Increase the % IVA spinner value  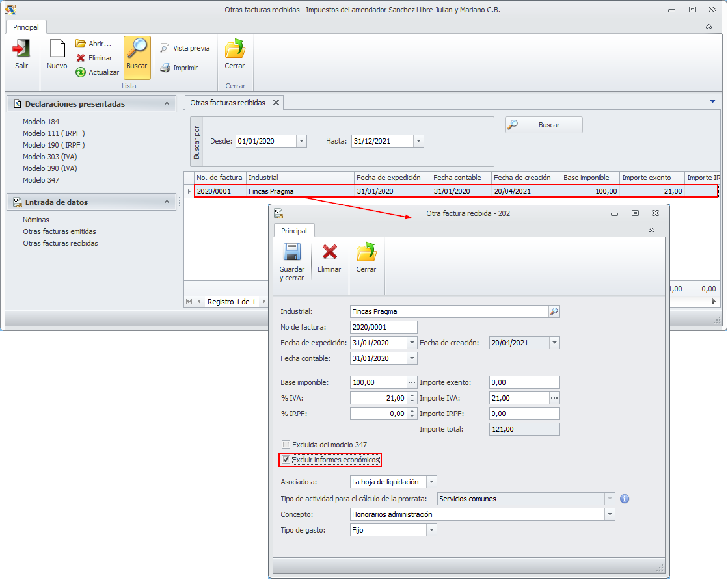click(x=411, y=395)
